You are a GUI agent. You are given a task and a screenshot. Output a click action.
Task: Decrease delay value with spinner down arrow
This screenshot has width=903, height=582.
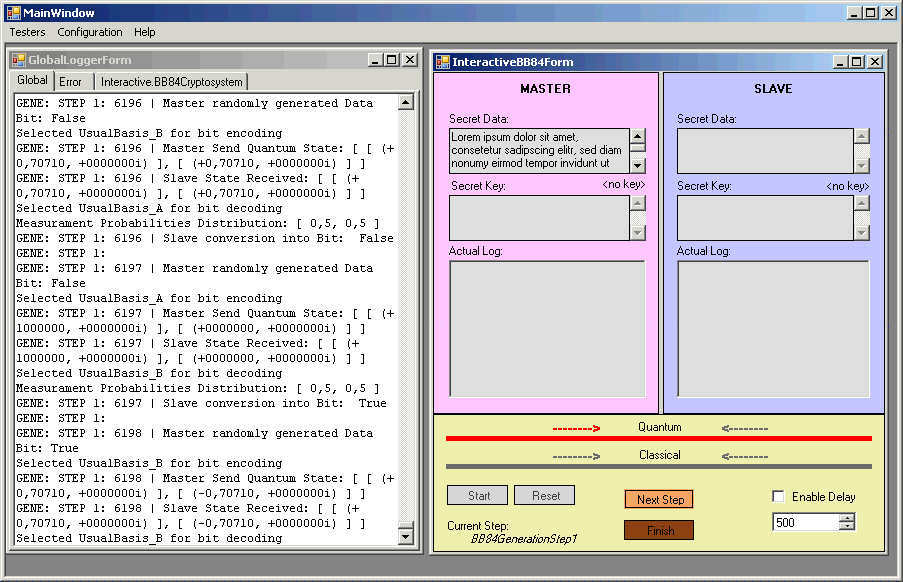(x=847, y=526)
